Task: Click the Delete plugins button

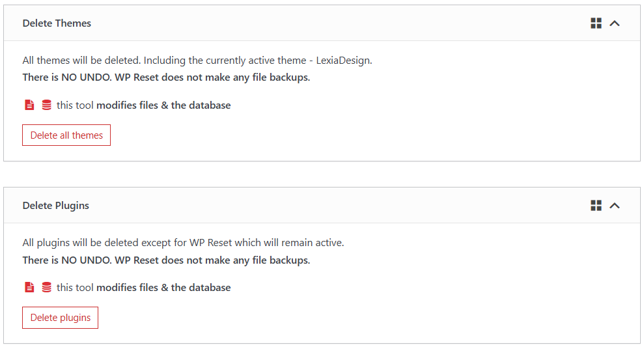Action: tap(61, 318)
